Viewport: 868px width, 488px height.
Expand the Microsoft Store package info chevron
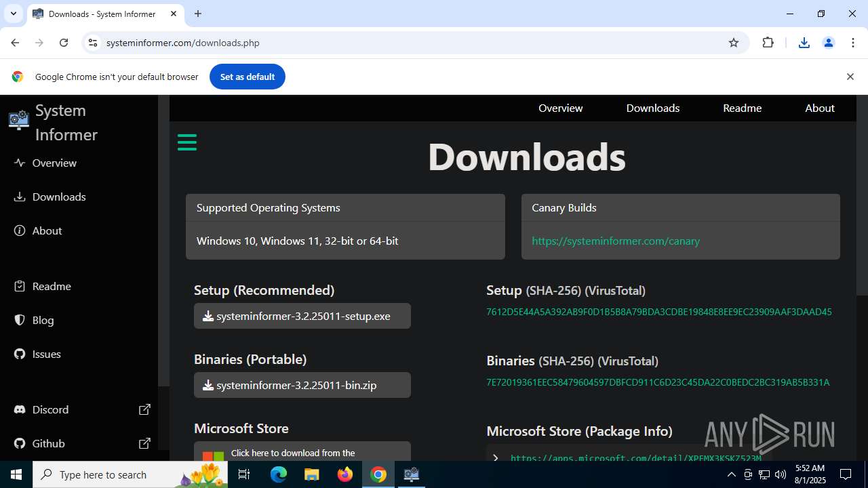pyautogui.click(x=496, y=457)
